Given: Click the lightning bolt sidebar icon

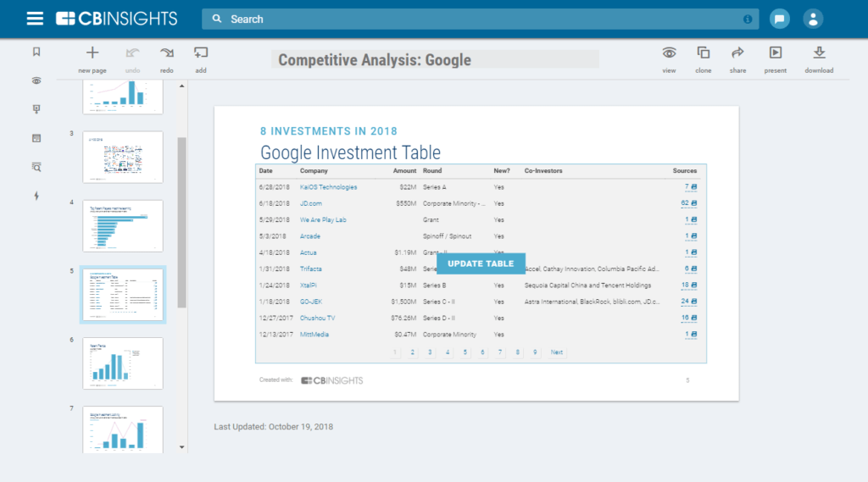Looking at the screenshot, I should click(x=36, y=196).
